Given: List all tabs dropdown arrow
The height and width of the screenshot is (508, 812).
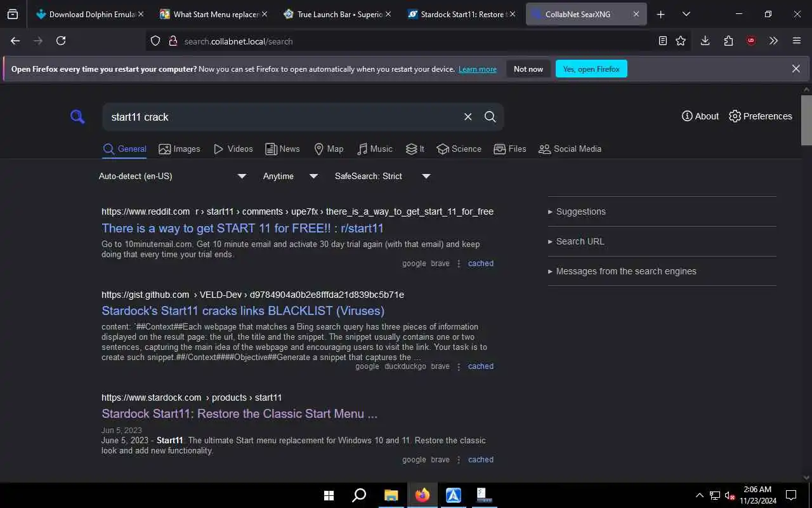Looking at the screenshot, I should pos(686,14).
